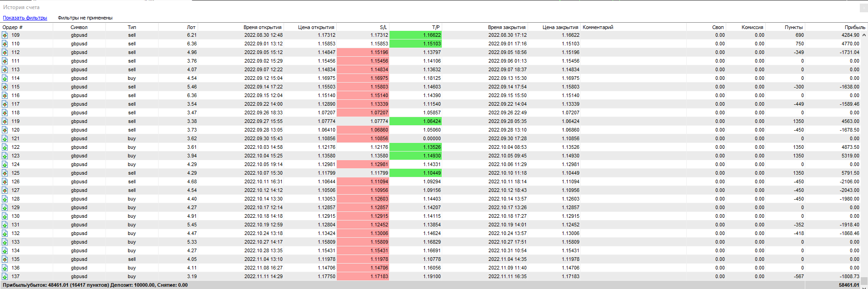Close the История счета panel
The image size is (868, 289).
[863, 8]
